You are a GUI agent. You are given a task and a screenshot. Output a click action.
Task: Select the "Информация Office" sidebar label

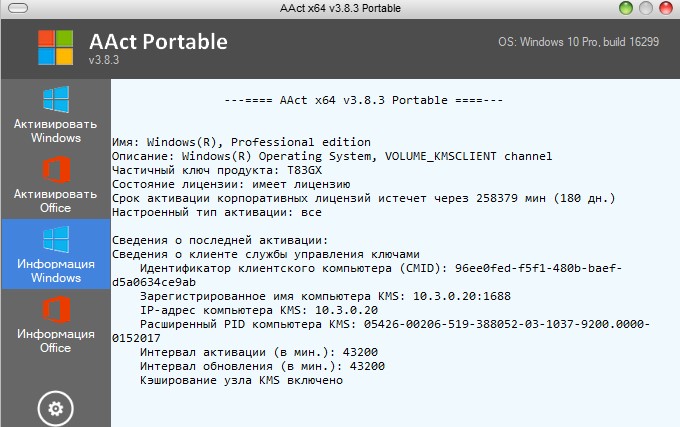pos(55,341)
